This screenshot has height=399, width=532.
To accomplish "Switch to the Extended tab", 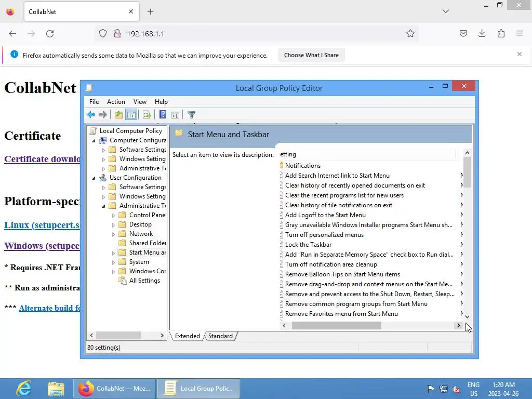I will point(187,336).
